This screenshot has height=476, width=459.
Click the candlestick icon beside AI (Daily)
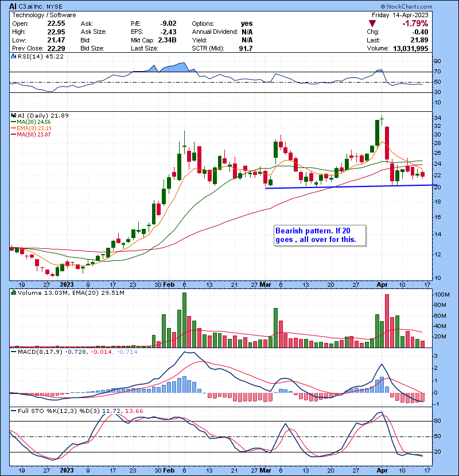(x=13, y=115)
